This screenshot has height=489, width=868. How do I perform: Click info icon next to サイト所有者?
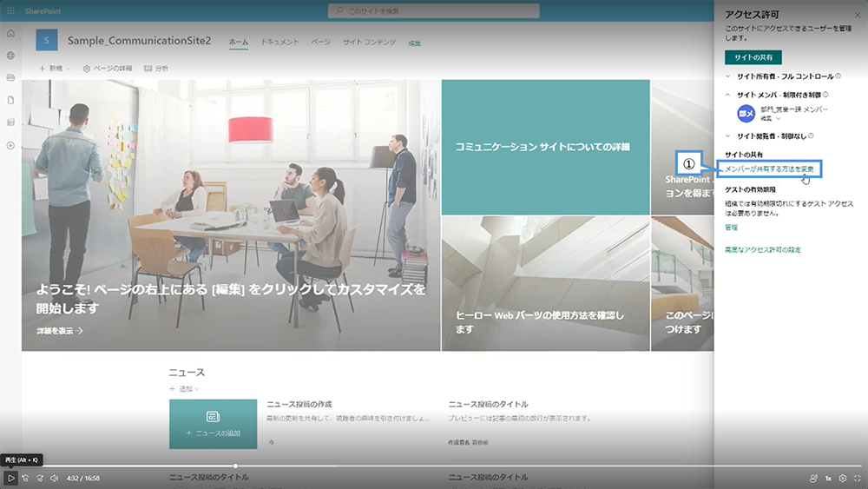pyautogui.click(x=838, y=76)
